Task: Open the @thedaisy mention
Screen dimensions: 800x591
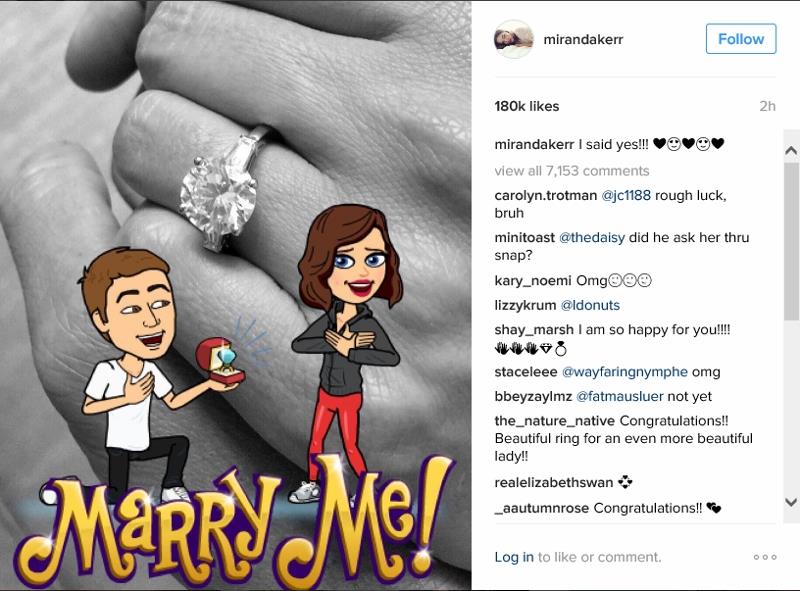Action: (x=592, y=238)
